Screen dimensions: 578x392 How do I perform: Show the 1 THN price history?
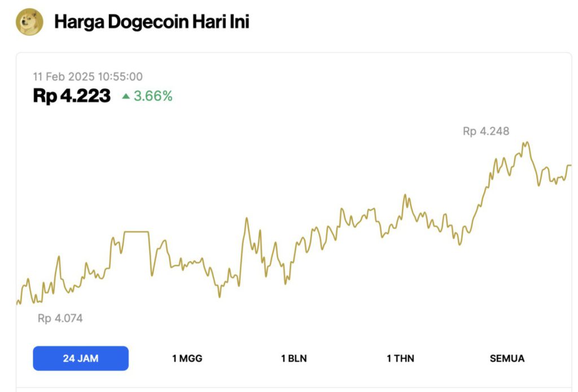pyautogui.click(x=400, y=358)
